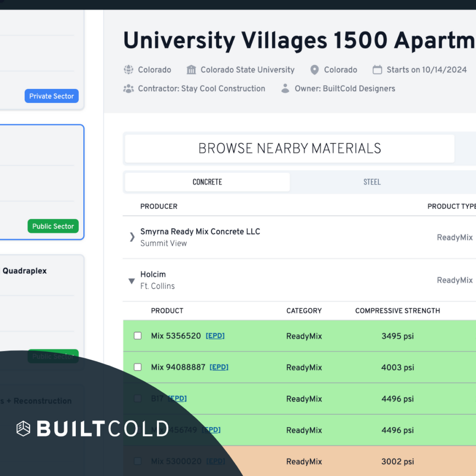476x476 pixels.
Task: Open the EPD link beside the 456749 mix
Action: (x=212, y=430)
